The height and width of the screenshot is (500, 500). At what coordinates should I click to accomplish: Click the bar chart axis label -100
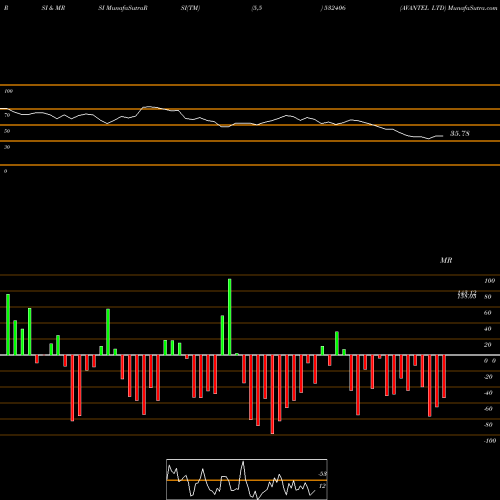(x=490, y=441)
